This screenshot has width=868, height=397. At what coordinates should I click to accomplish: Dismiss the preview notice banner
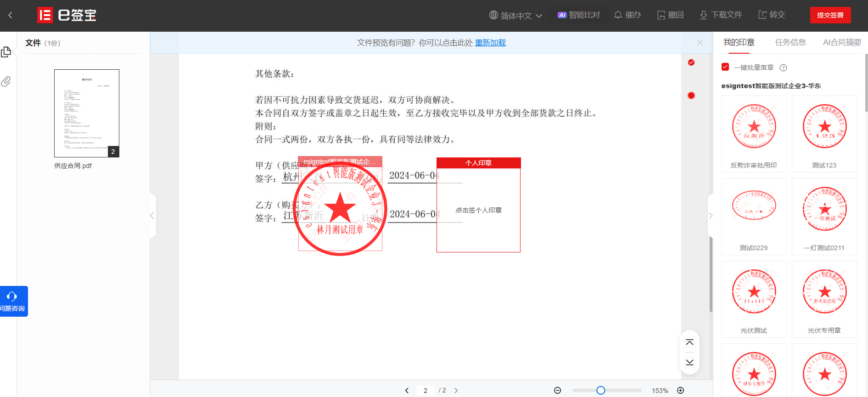700,43
